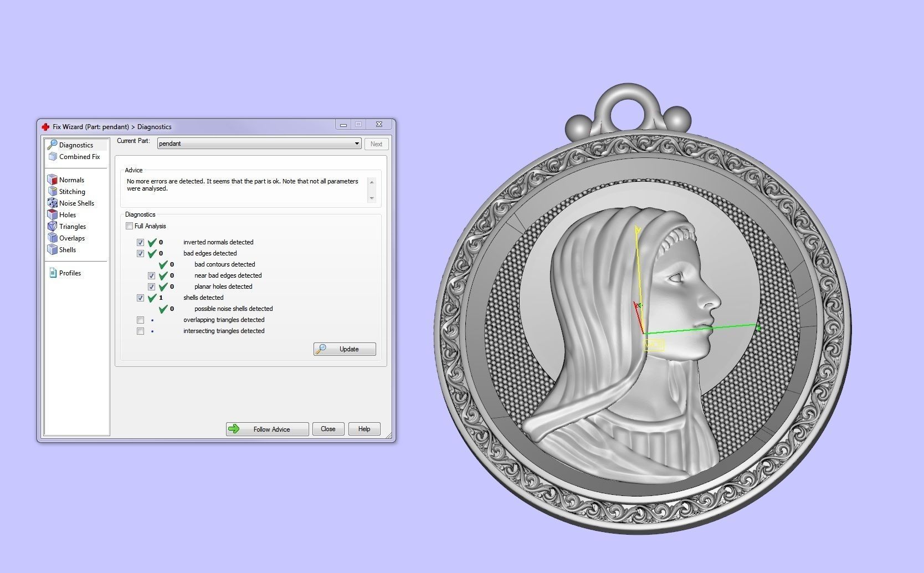
Task: Uncheck shells detected checkbox
Action: click(x=140, y=298)
